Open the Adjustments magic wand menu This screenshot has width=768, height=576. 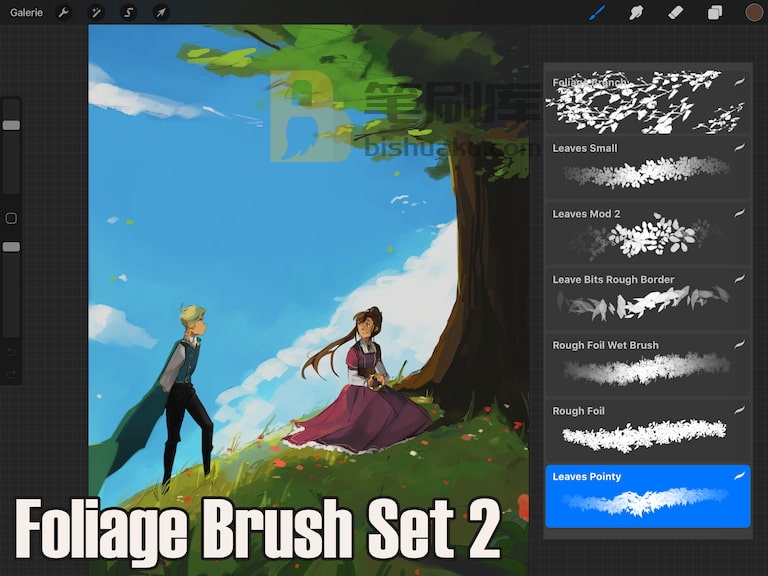coord(96,12)
